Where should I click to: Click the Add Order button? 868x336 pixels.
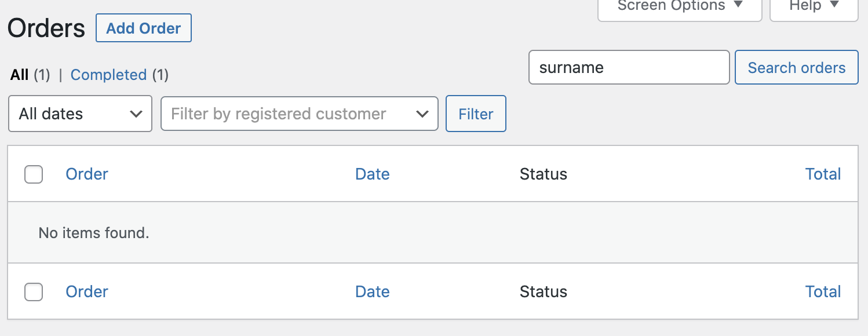coord(143,27)
